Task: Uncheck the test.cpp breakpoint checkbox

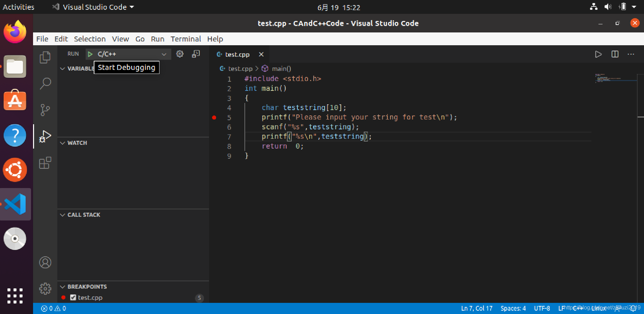Action: click(73, 297)
